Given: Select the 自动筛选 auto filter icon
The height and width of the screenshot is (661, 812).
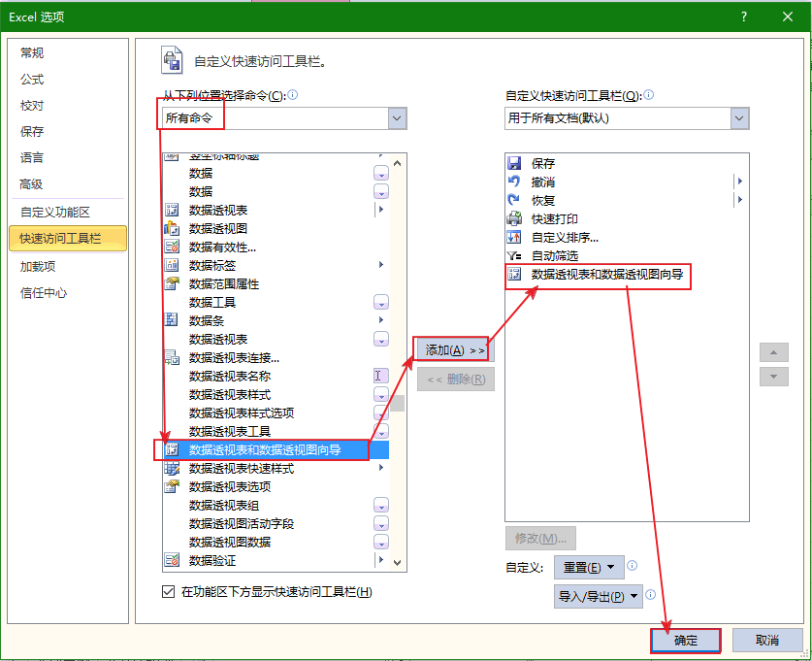Looking at the screenshot, I should 514,256.
